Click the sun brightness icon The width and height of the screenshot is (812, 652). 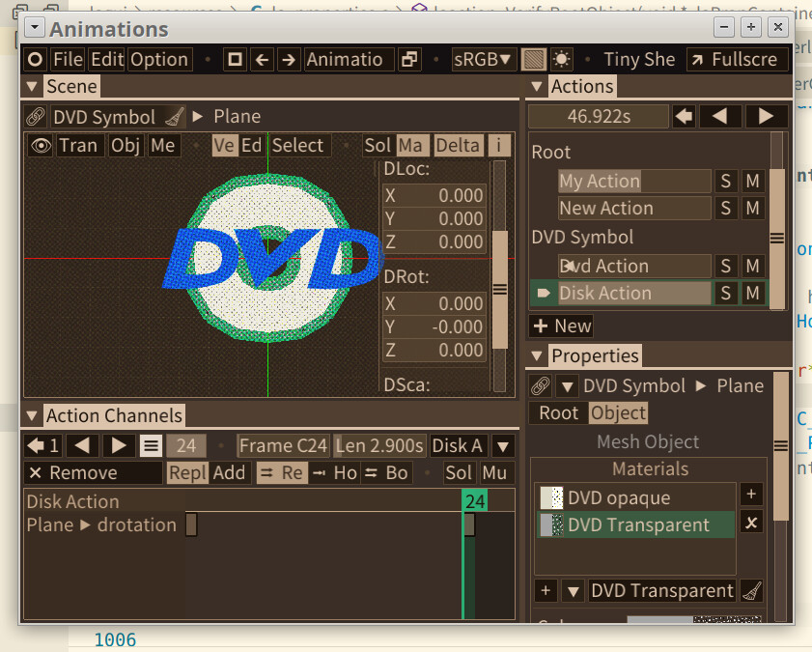[x=561, y=60]
